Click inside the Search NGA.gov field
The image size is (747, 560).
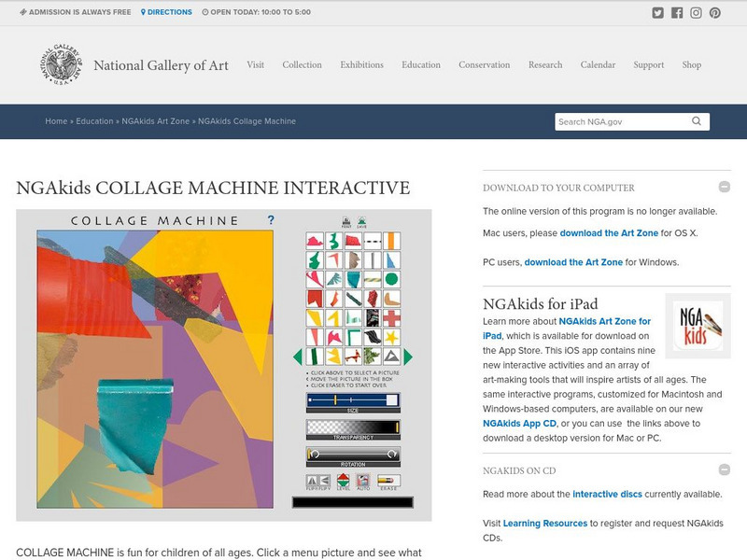[616, 121]
